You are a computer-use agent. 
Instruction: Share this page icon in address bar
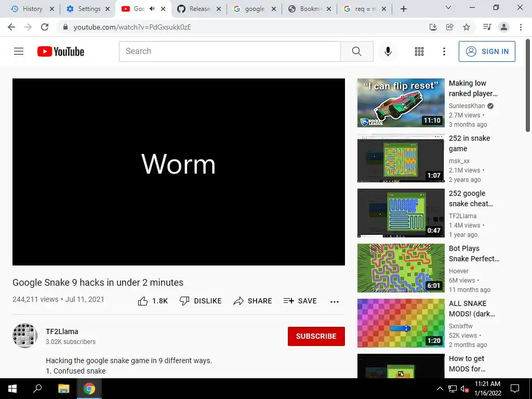[449, 27]
